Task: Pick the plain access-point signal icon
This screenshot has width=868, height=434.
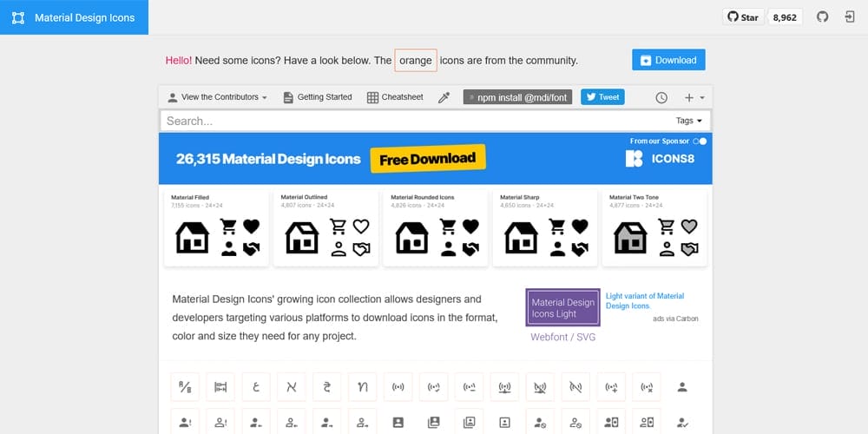Action: tap(398, 387)
